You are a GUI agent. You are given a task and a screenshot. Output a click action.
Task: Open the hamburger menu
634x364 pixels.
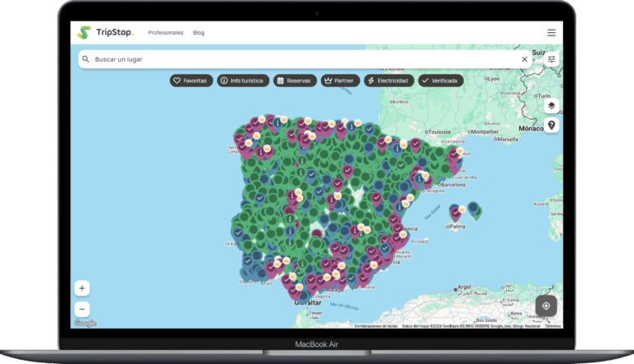point(551,33)
